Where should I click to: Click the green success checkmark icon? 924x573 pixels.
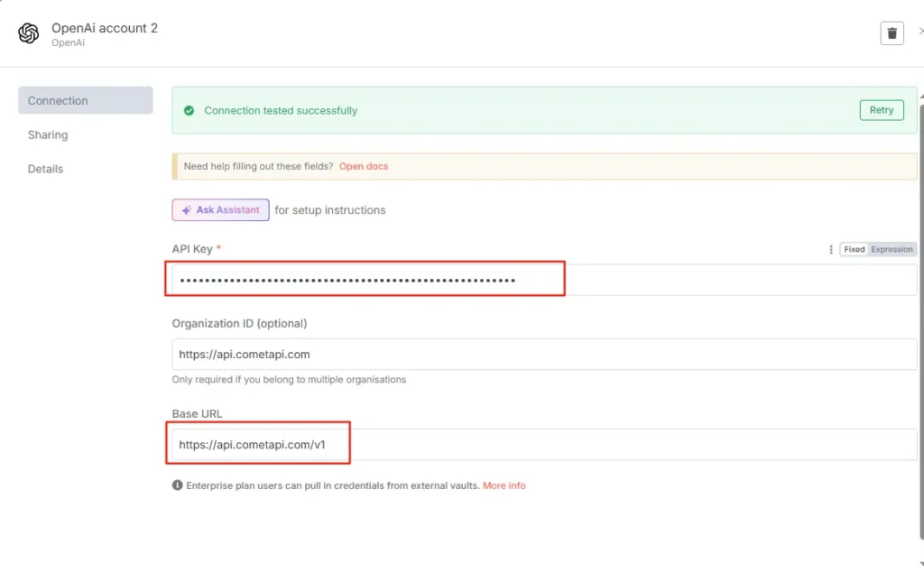[189, 111]
